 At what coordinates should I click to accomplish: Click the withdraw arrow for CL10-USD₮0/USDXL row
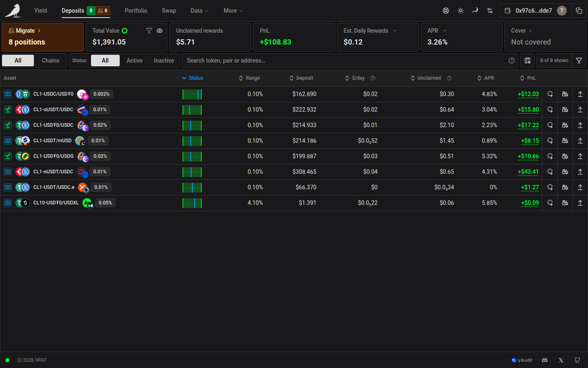580,203
